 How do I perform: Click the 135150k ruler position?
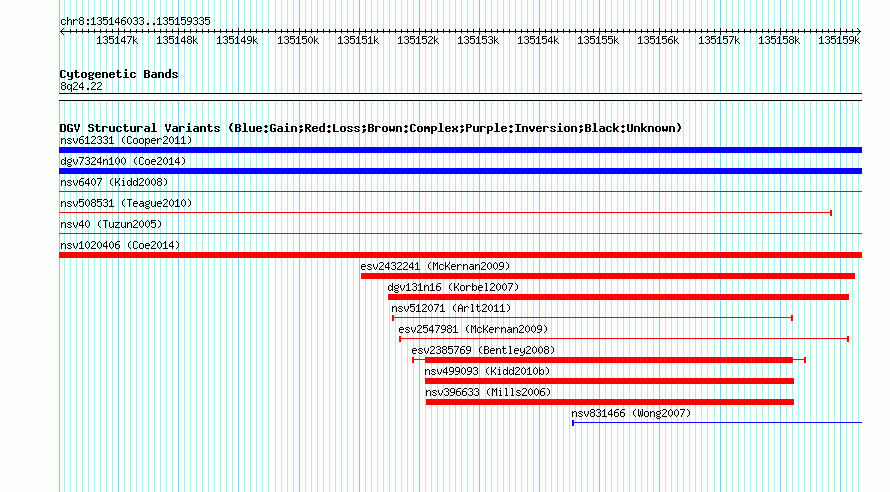pos(297,40)
